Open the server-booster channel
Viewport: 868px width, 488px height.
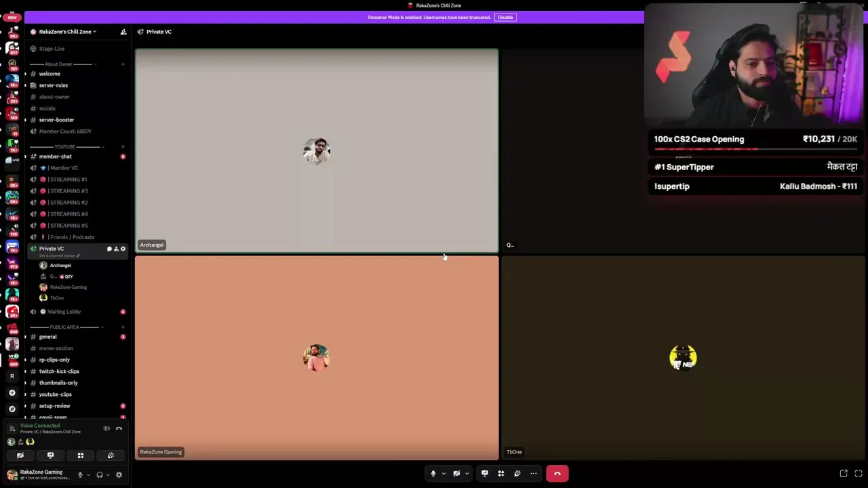56,120
